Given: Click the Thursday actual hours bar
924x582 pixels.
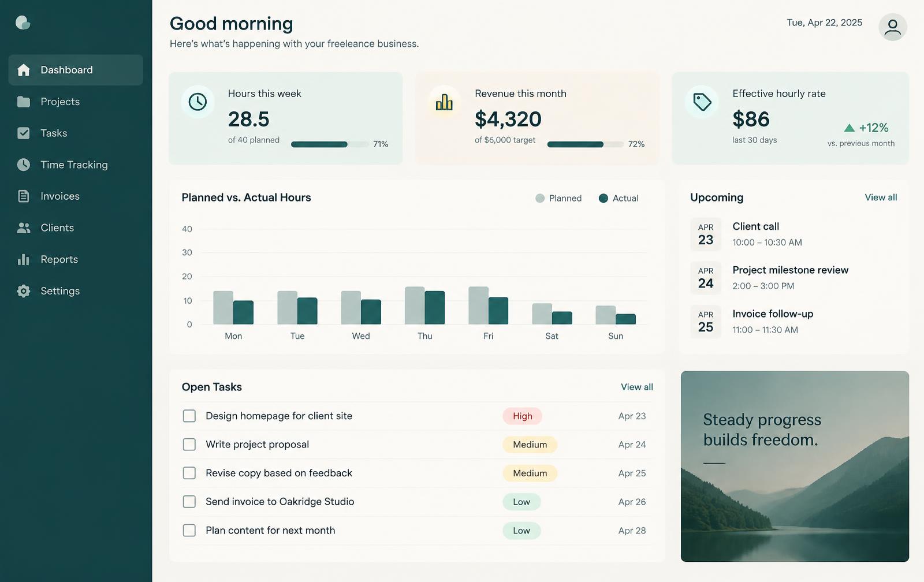Looking at the screenshot, I should pos(435,308).
